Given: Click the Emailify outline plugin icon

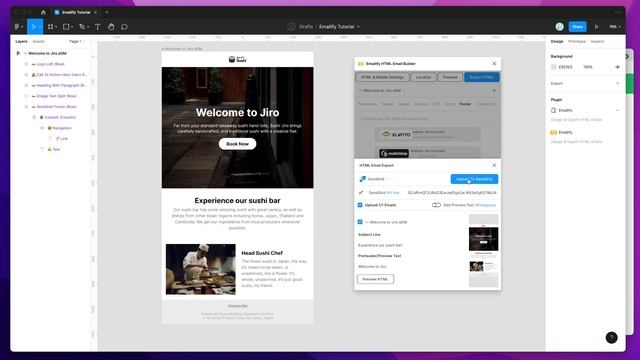Looking at the screenshot, I should tap(553, 110).
